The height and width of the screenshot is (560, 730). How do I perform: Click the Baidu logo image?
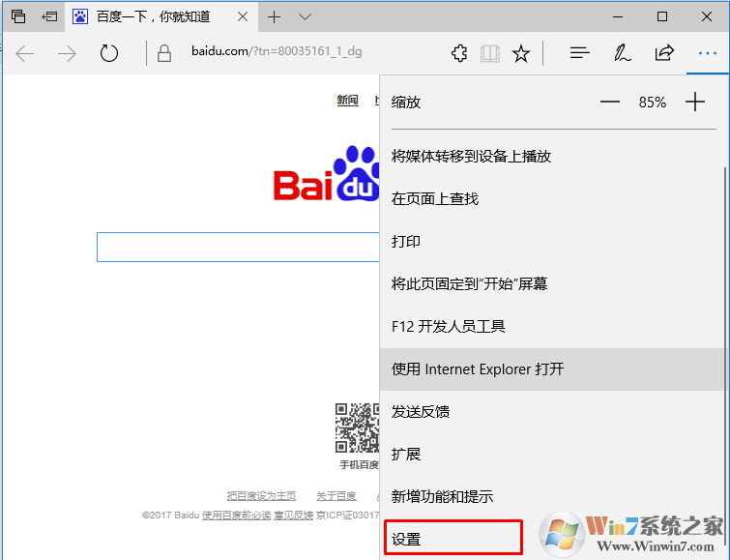pyautogui.click(x=327, y=173)
